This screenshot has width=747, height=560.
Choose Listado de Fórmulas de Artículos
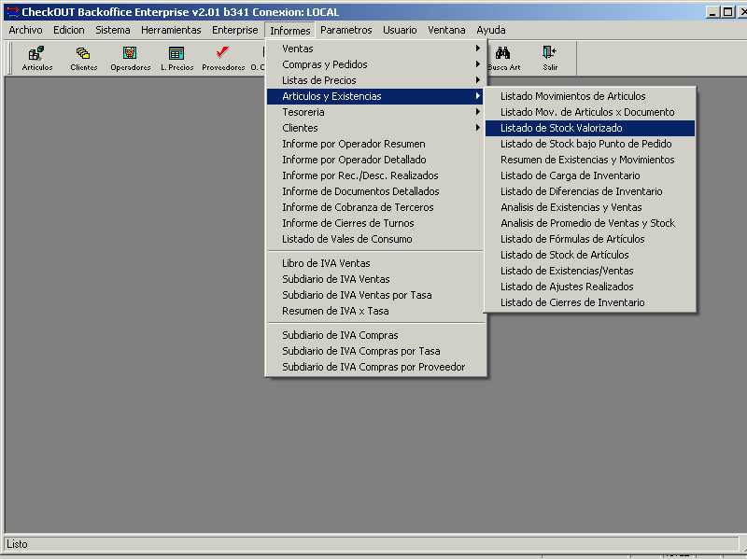click(590, 239)
